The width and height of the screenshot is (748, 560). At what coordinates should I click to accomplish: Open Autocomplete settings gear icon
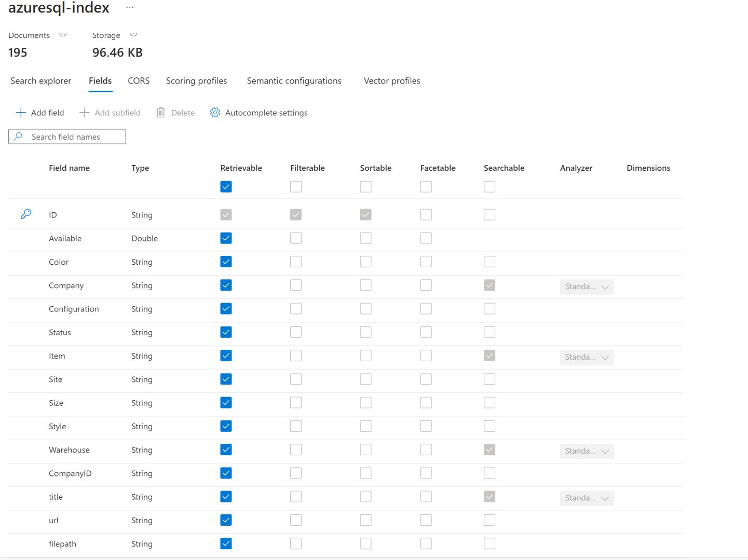(x=215, y=113)
